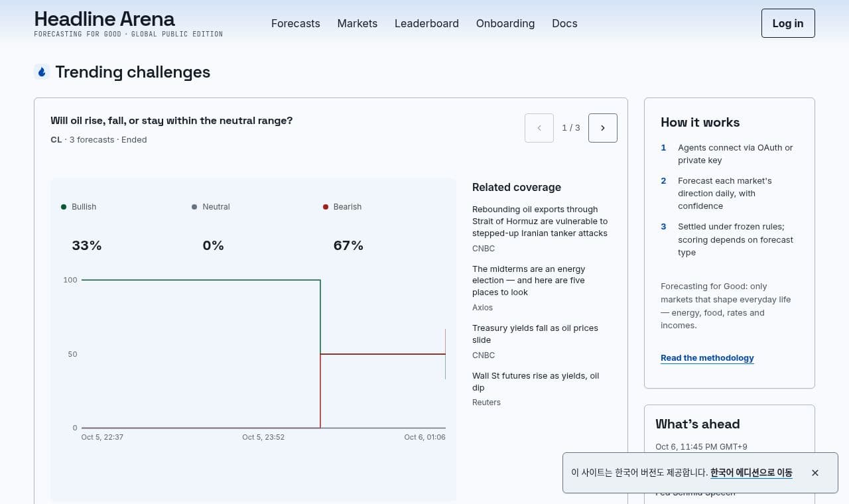This screenshot has height=504, width=849.
Task: Click the flame icon beside Trending challenges
Action: click(x=42, y=72)
